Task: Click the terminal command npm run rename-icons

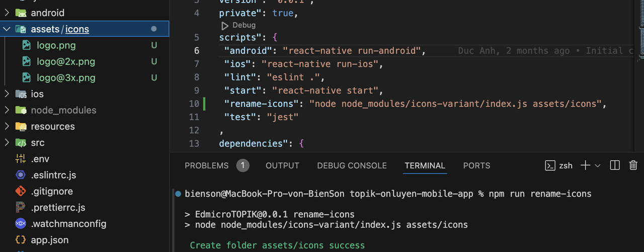Action: tap(540, 194)
